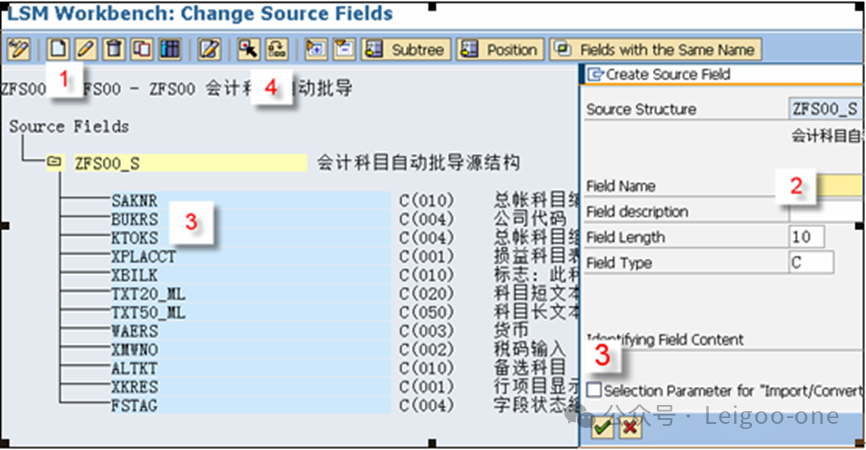866x450 pixels.
Task: Select the SAKNR source field
Action: (x=134, y=201)
